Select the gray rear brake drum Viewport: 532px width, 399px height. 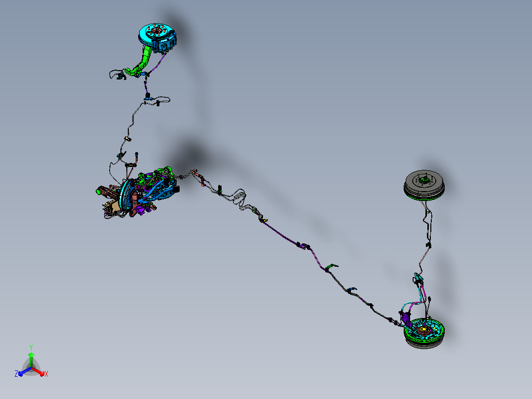(x=424, y=185)
